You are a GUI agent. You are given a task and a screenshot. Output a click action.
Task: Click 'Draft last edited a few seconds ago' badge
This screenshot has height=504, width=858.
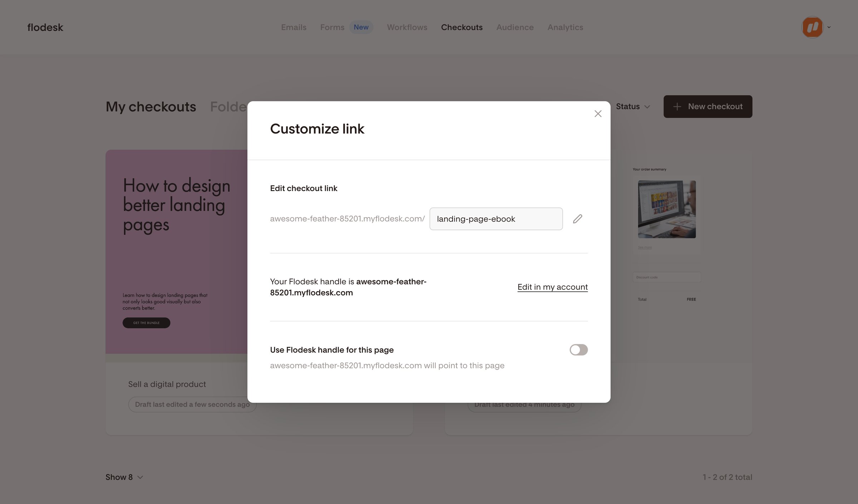pos(192,404)
